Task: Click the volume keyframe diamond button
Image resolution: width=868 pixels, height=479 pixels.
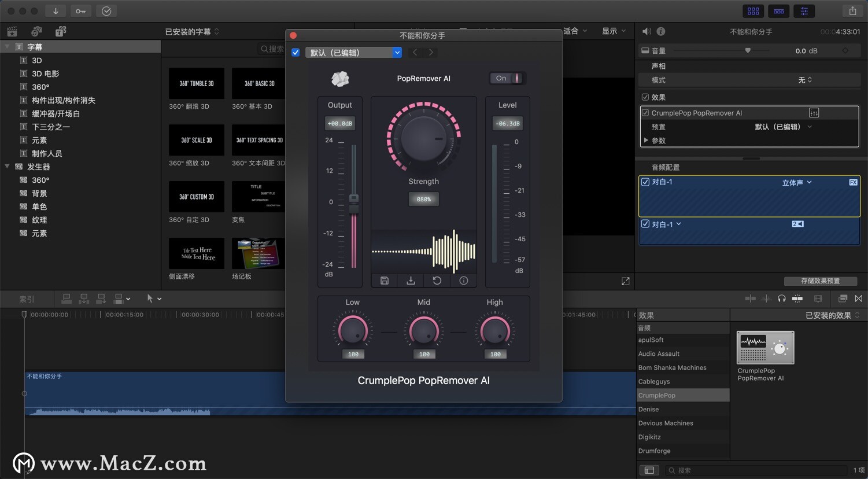Action: pyautogui.click(x=845, y=51)
